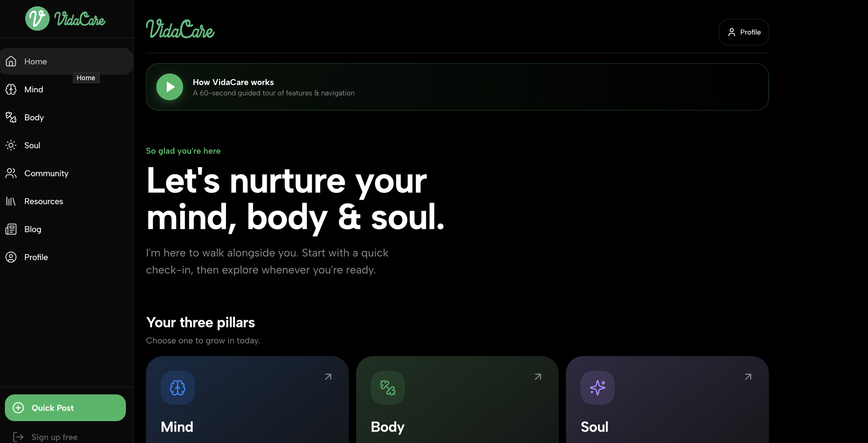Viewport: 868px width, 443px height.
Task: Open the Body card's arrow link
Action: coord(538,377)
